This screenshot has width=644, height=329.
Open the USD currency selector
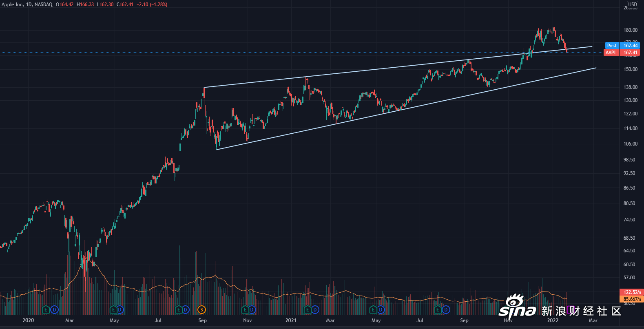[633, 4]
